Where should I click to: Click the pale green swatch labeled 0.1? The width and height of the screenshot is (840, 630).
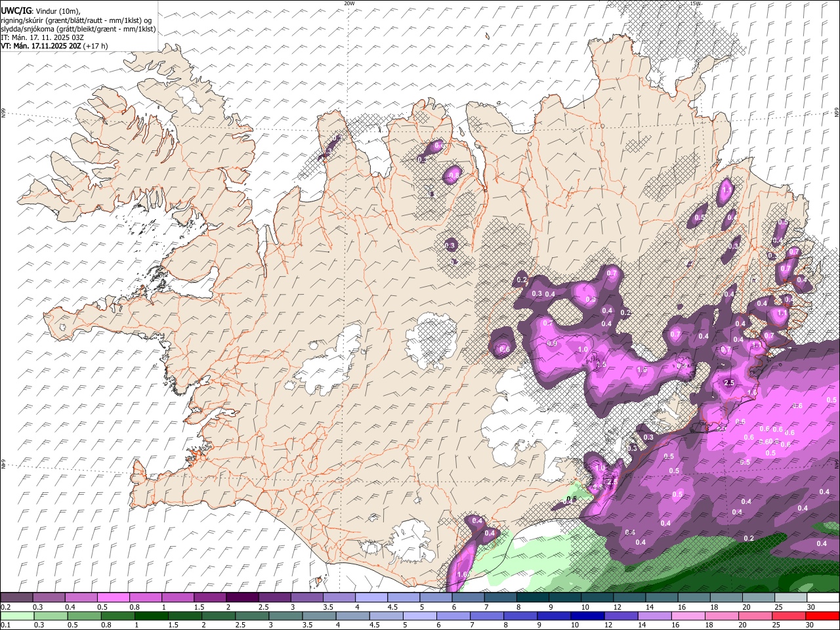(17, 616)
